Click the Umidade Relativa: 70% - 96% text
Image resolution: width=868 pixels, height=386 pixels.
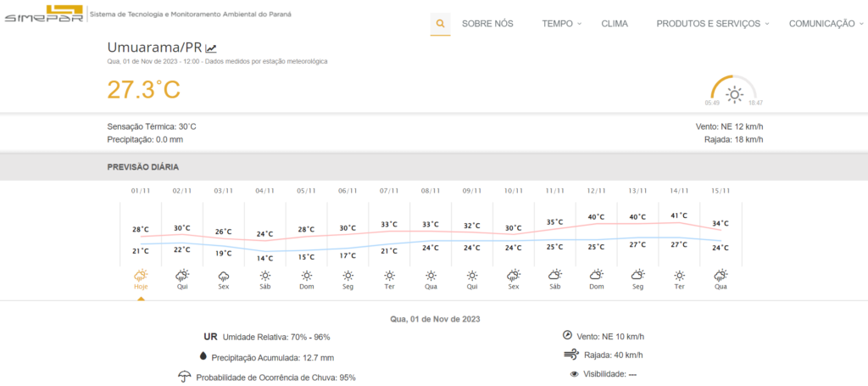(276, 337)
